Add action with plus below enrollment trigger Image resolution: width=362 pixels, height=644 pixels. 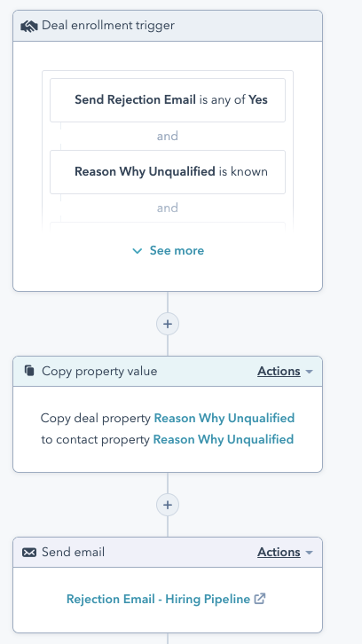point(168,324)
